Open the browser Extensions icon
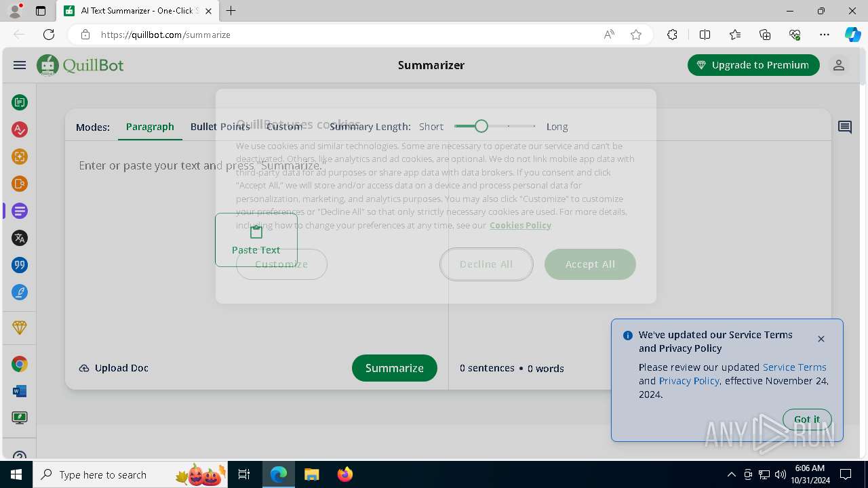Screen dimensions: 868x488 (672, 35)
